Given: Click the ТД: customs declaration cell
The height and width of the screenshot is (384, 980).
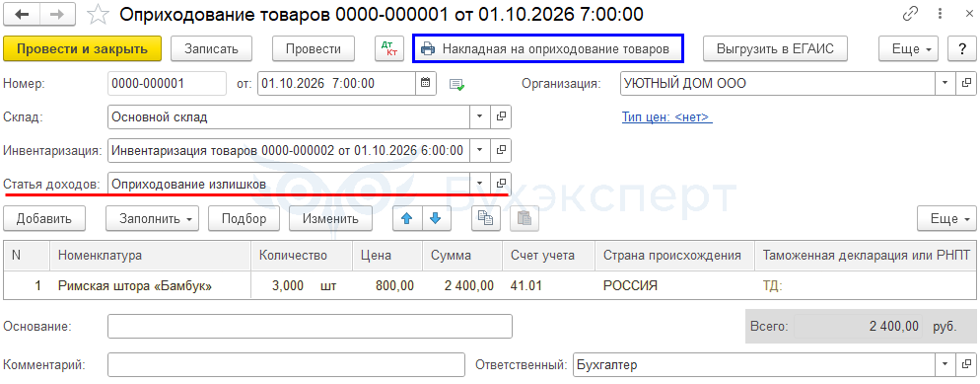Looking at the screenshot, I should [865, 286].
